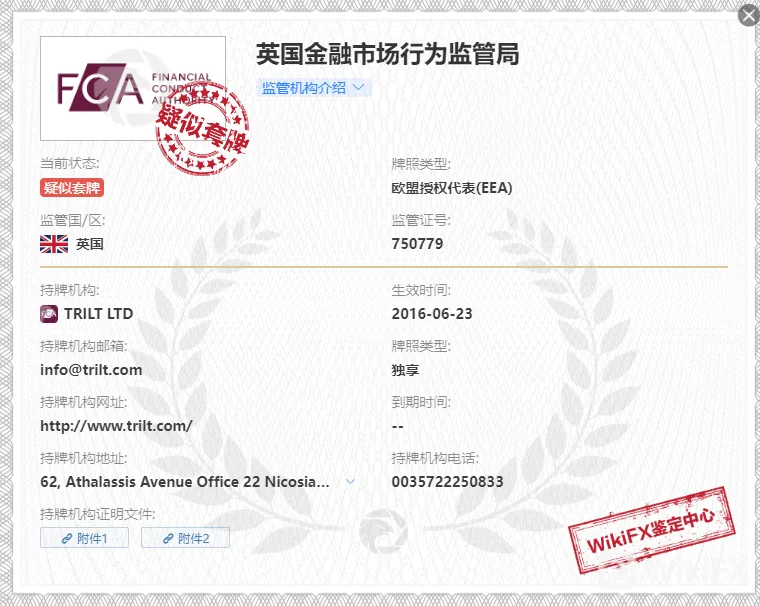Click the info@trilt.com email address
This screenshot has width=760, height=606.
point(91,370)
